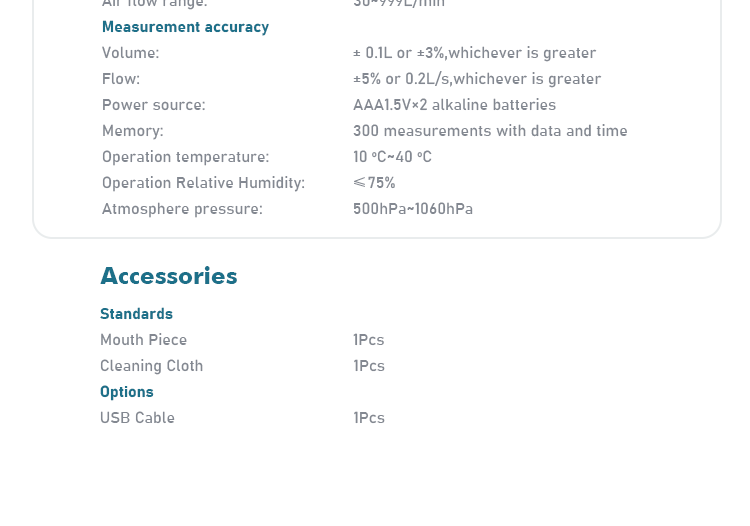Select the Volume label text
This screenshot has width=750, height=526.
[130, 53]
